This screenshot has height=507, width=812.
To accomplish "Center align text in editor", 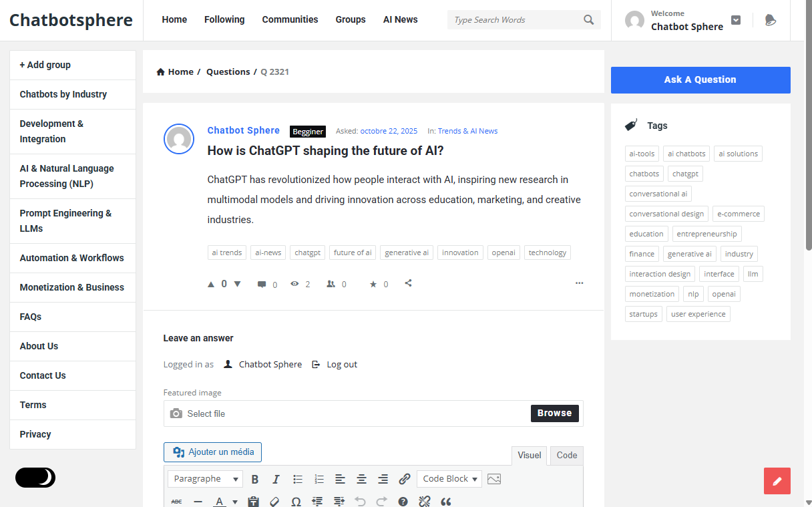I will [361, 479].
